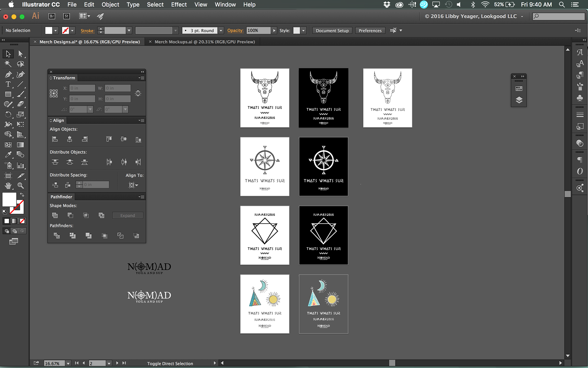
Task: Select the Magic Wand tool
Action: (x=8, y=64)
